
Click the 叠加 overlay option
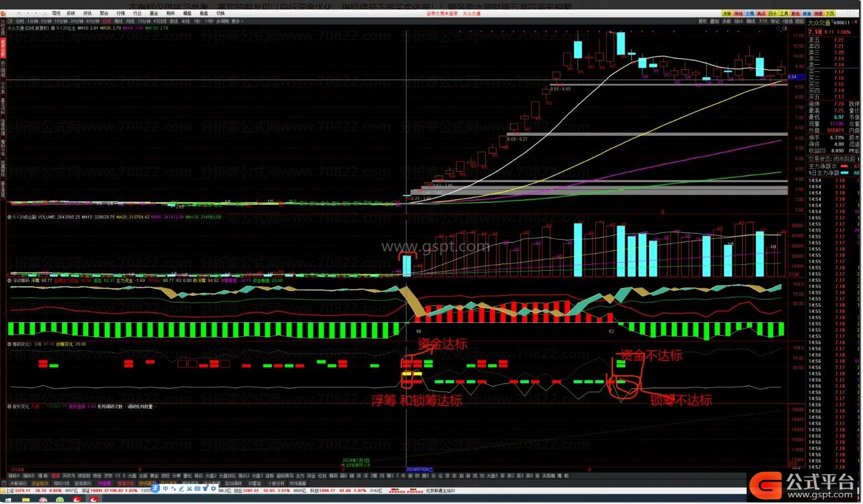(x=714, y=21)
